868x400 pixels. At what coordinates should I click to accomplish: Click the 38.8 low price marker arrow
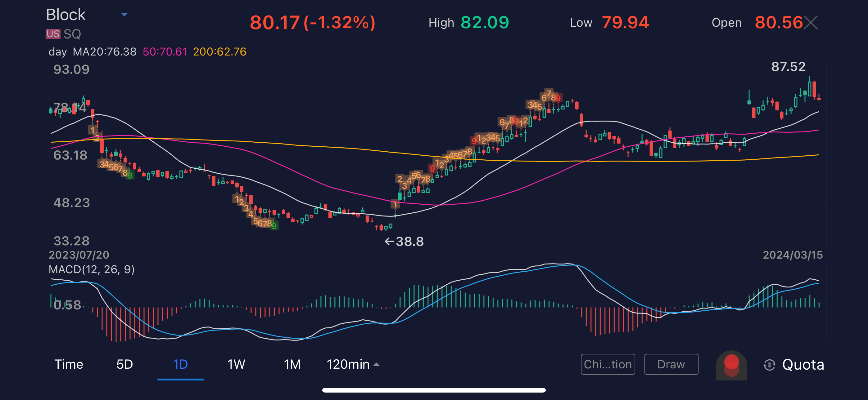click(x=404, y=242)
